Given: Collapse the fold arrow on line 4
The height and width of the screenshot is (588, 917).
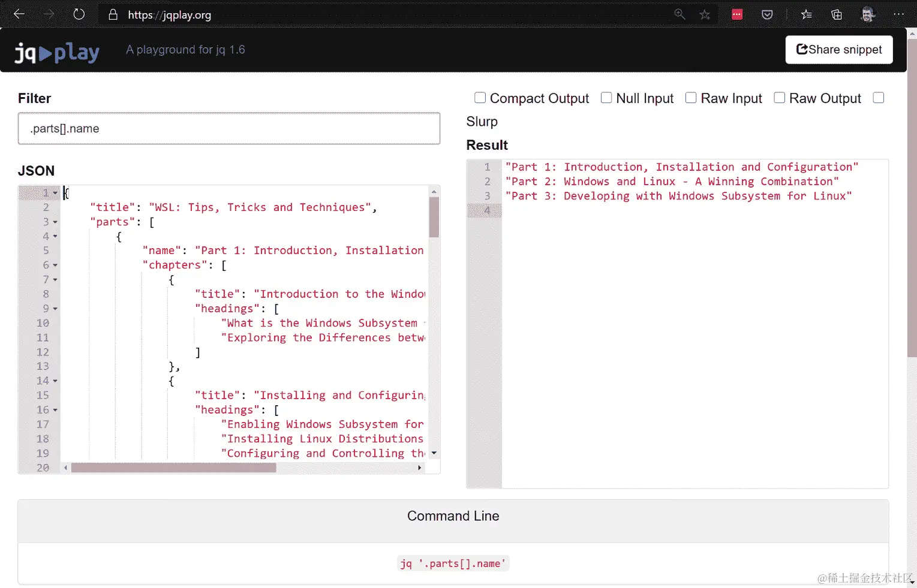Looking at the screenshot, I should click(55, 236).
